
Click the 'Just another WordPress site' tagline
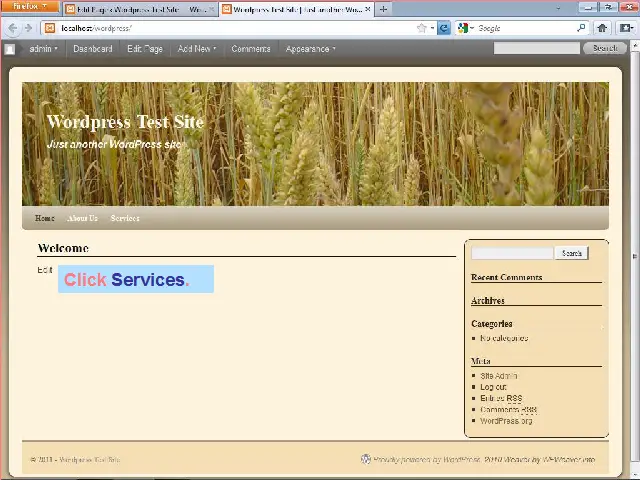[116, 144]
